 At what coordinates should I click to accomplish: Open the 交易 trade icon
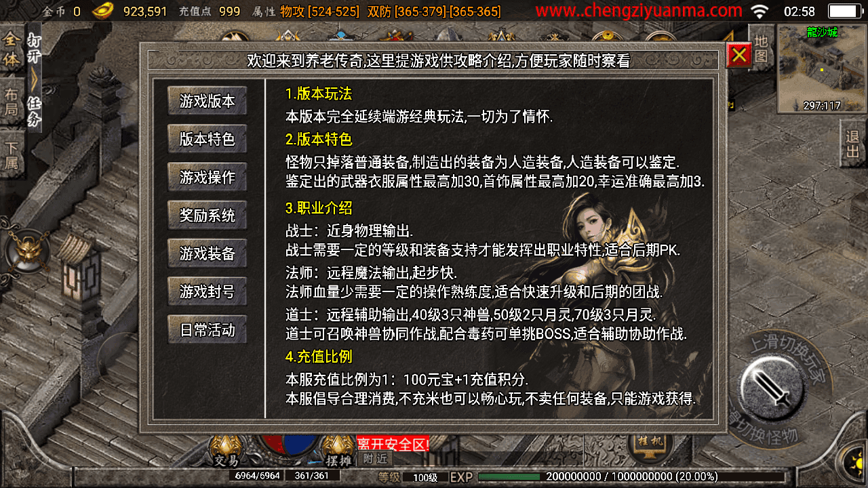pyautogui.click(x=226, y=451)
